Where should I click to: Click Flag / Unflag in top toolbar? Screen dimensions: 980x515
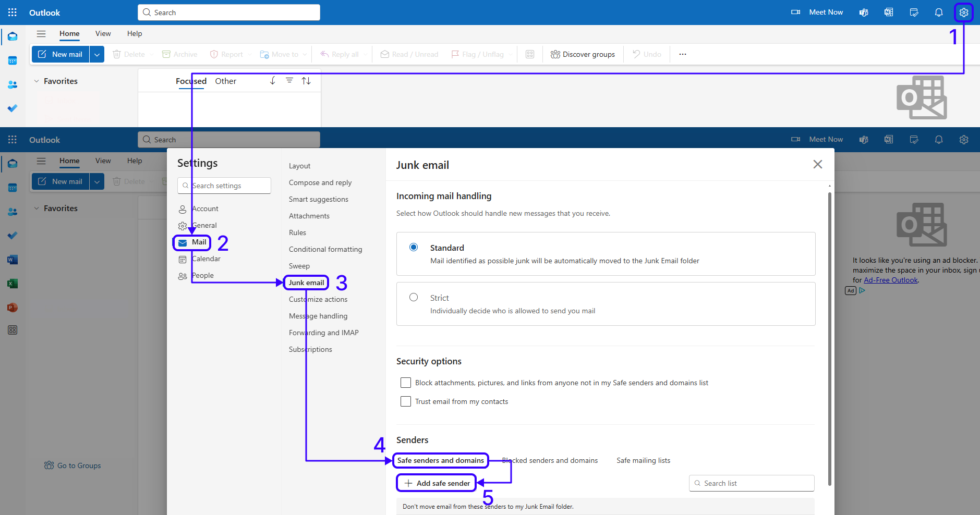point(478,54)
